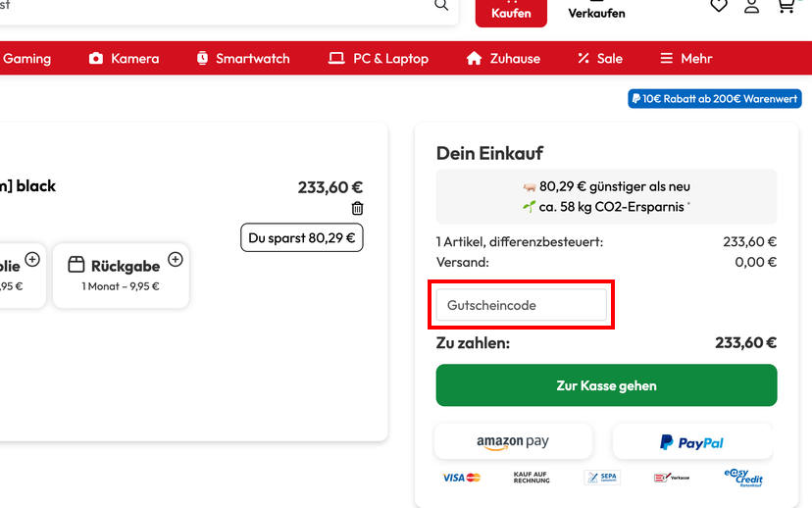812x508 pixels.
Task: Open Gaming category
Action: [x=26, y=59]
